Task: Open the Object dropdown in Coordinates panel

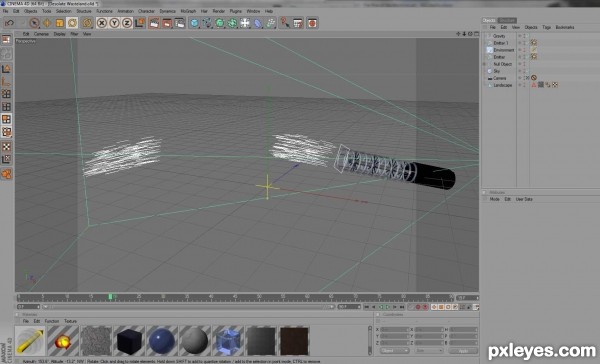Action: point(395,351)
